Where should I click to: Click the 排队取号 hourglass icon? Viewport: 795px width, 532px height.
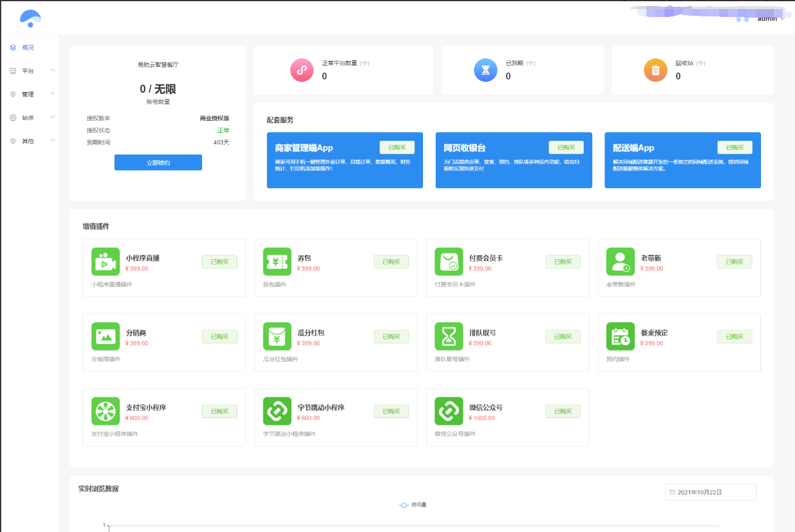coord(449,336)
